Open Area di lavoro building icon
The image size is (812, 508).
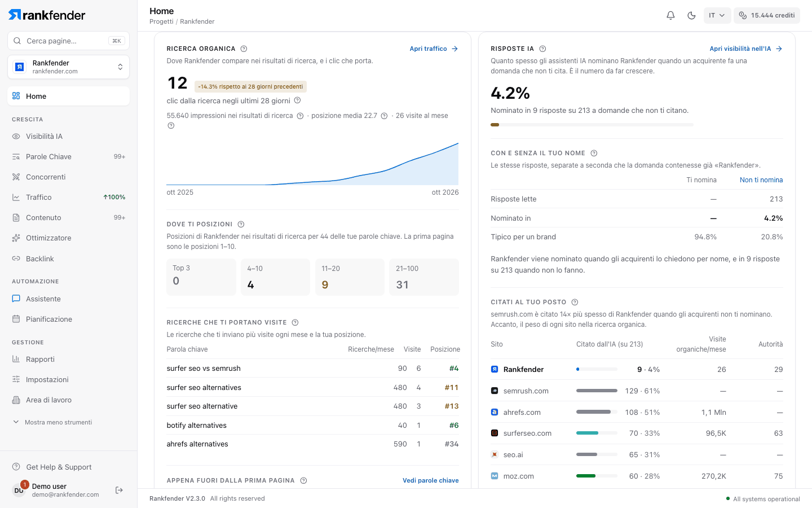(x=16, y=400)
